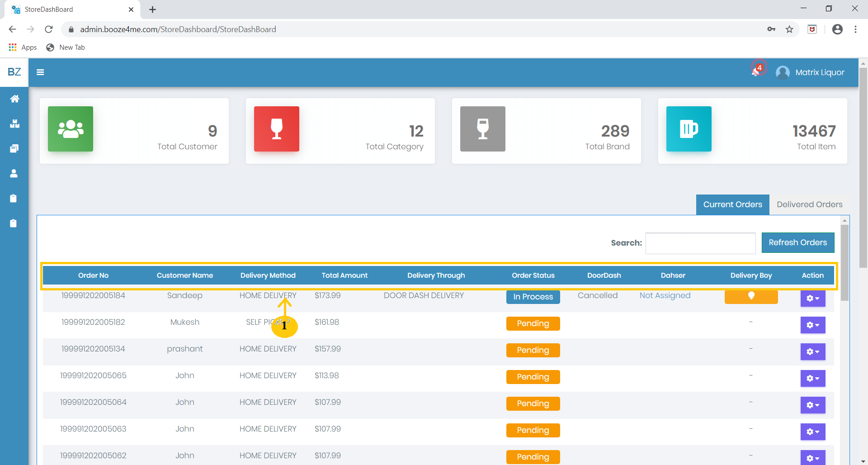Open the Apps shortcut in the bookmarks bar
Image resolution: width=868 pixels, height=465 pixels.
point(23,47)
